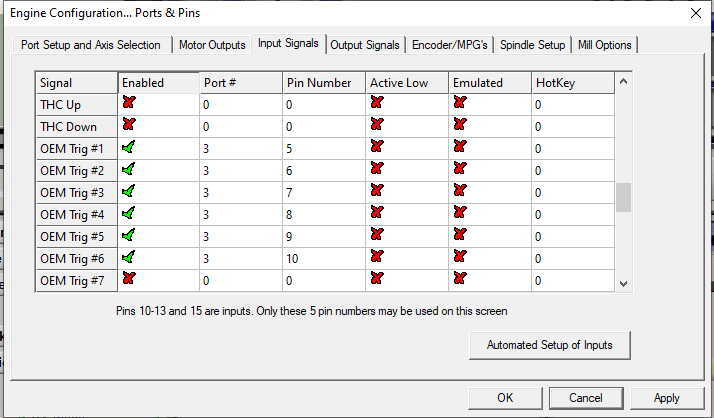
Task: Toggle Emulated for OEM Trig #2
Action: pos(460,168)
